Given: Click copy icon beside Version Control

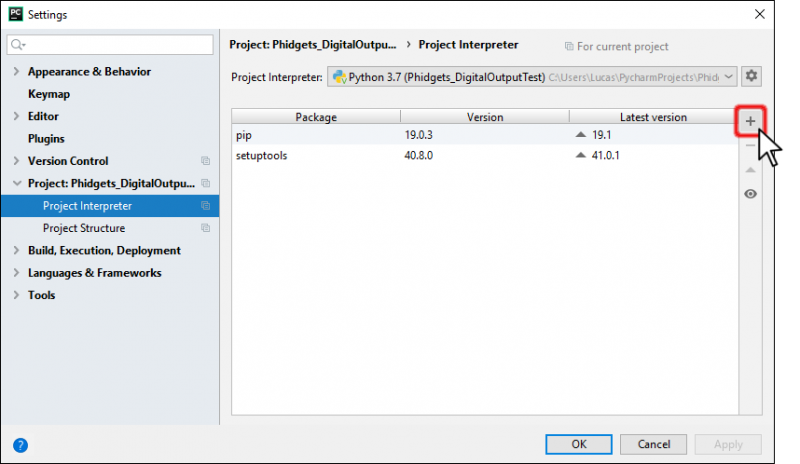Looking at the screenshot, I should pos(206,161).
